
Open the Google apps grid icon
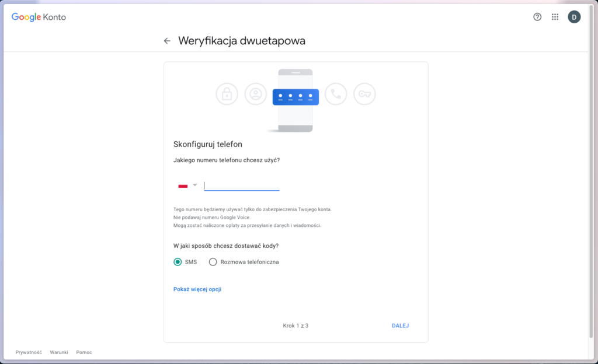555,17
